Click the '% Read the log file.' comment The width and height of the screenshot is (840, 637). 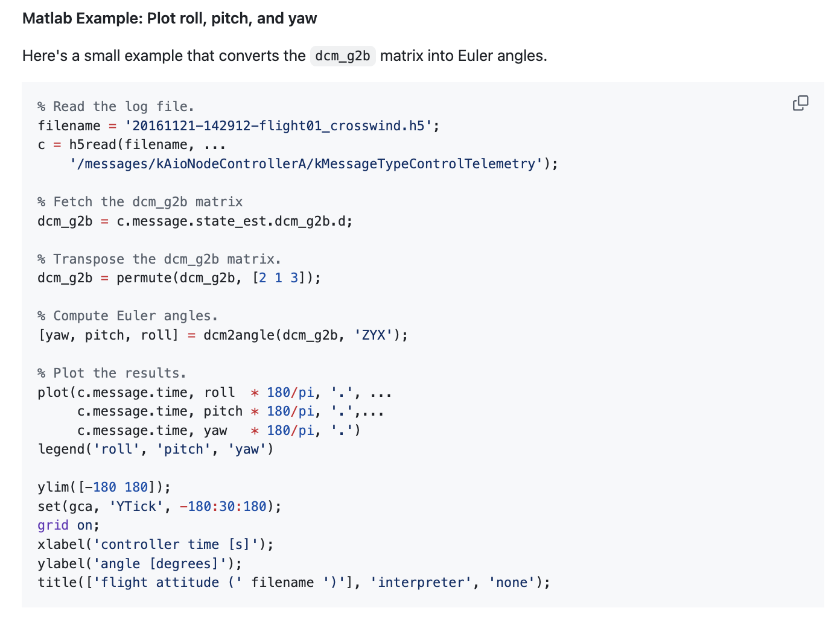click(116, 107)
